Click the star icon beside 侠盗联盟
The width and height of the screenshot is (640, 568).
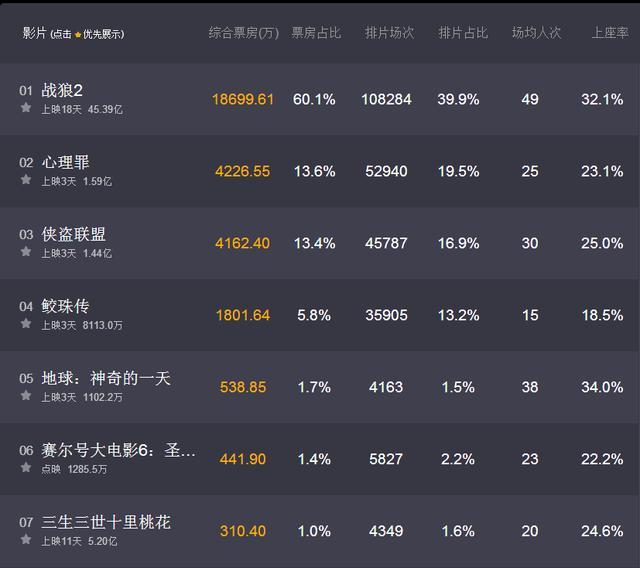(26, 253)
